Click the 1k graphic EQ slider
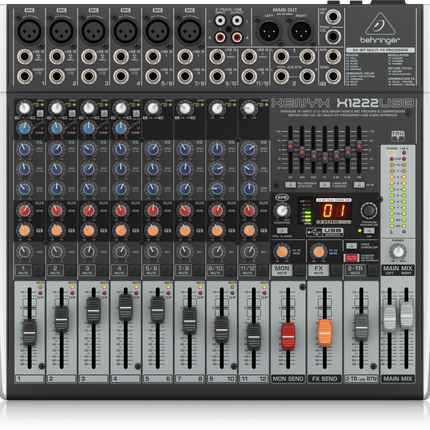Image resolution: width=430 pixels, height=430 pixels. coord(325,158)
